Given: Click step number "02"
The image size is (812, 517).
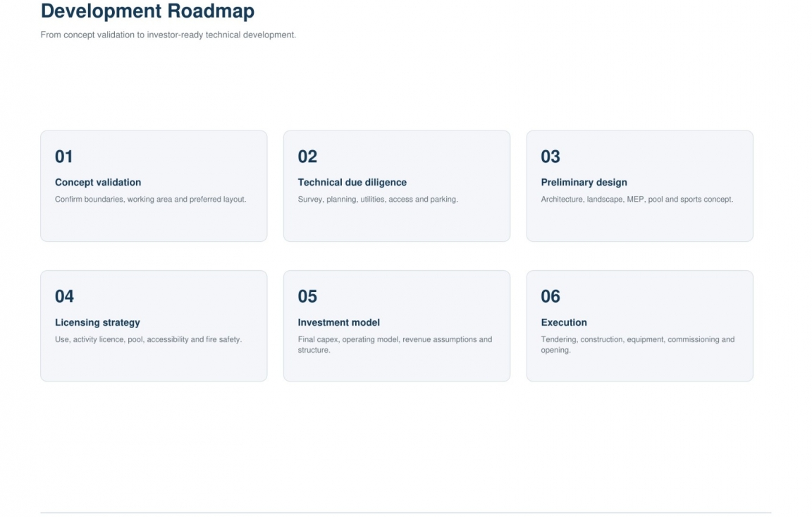Looking at the screenshot, I should [x=307, y=157].
